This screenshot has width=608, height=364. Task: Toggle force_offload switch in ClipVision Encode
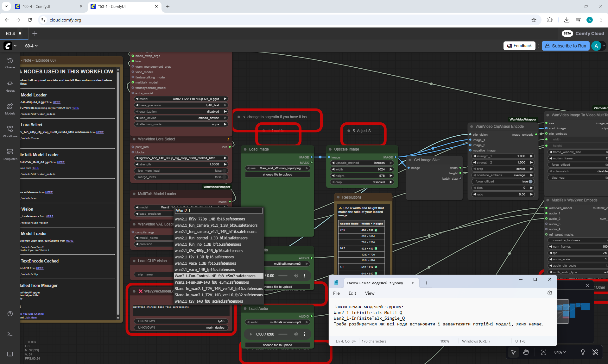coord(530,182)
